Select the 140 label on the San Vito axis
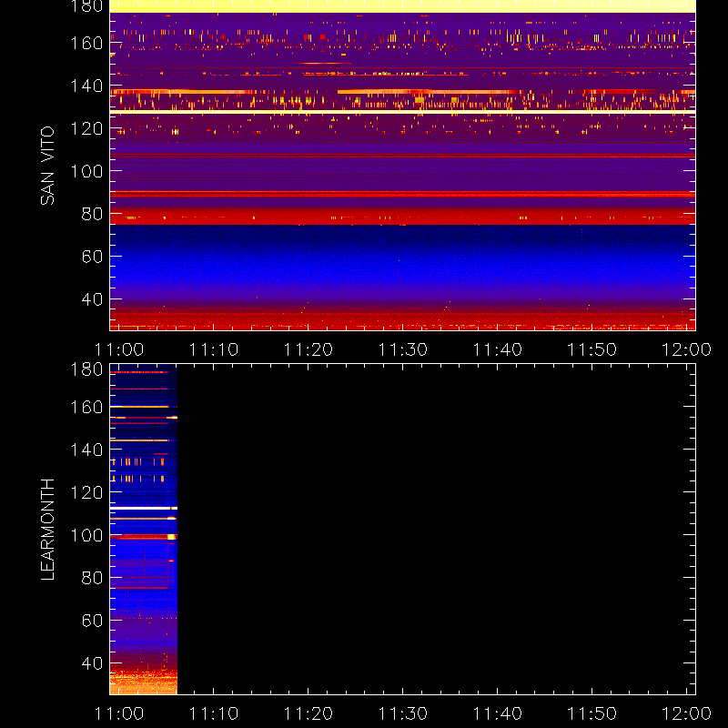This screenshot has height=728, width=728. 86,86
